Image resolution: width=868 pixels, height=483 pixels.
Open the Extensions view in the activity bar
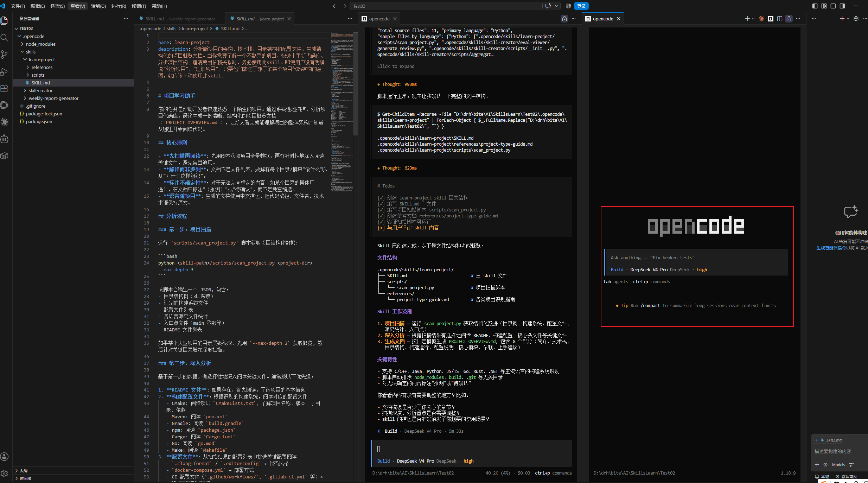4,88
